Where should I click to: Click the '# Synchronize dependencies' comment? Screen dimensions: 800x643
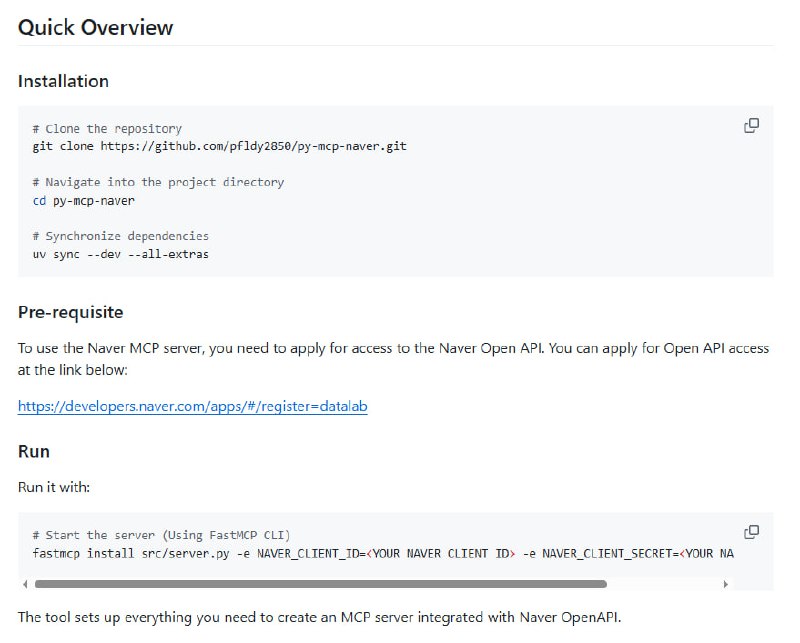[120, 236]
